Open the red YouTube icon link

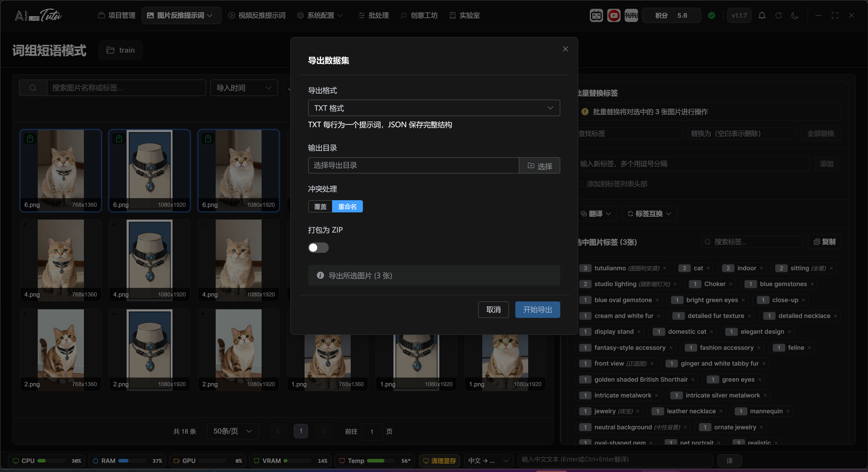[x=614, y=16]
